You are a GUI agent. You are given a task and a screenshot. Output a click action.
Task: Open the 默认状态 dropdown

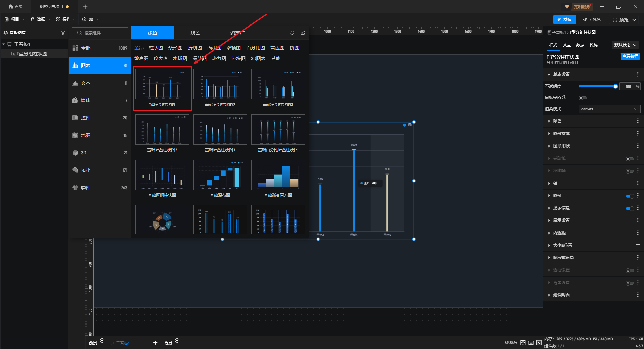(625, 45)
